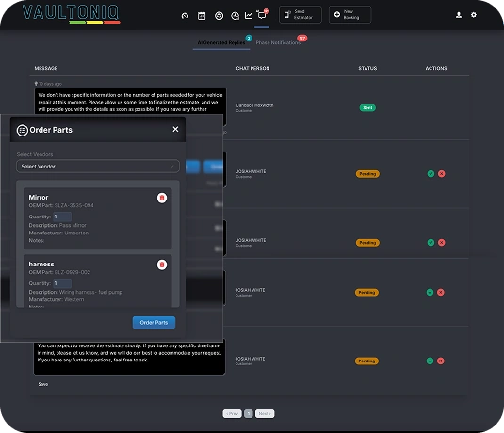
Task: Click the Send Estimator button
Action: tap(301, 14)
